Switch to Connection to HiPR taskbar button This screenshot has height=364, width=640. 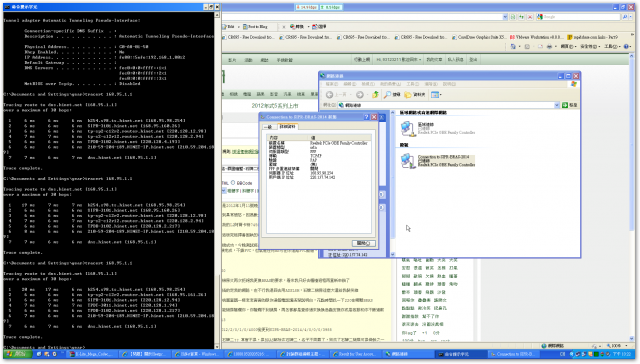tap(514, 354)
